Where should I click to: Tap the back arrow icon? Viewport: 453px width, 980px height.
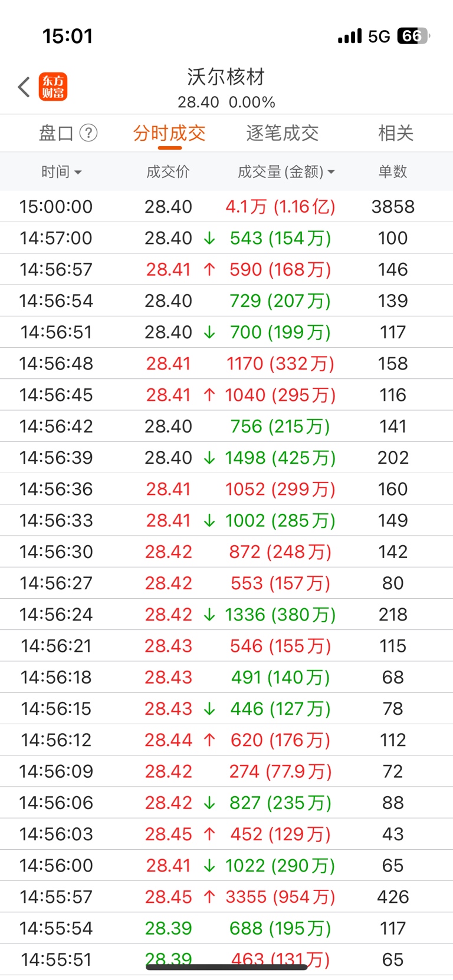point(24,87)
